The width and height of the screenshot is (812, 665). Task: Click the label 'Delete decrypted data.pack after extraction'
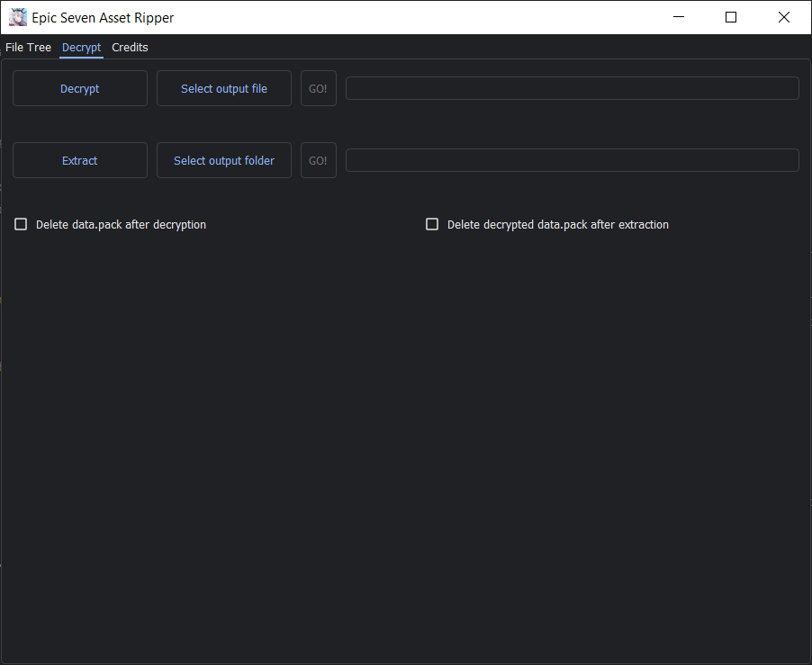tap(558, 224)
